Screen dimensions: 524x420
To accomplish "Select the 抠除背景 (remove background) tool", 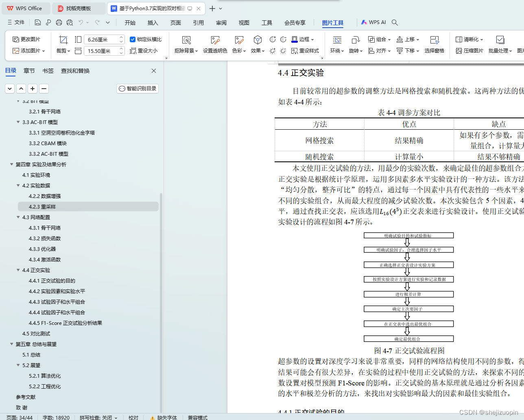I will tap(186, 44).
